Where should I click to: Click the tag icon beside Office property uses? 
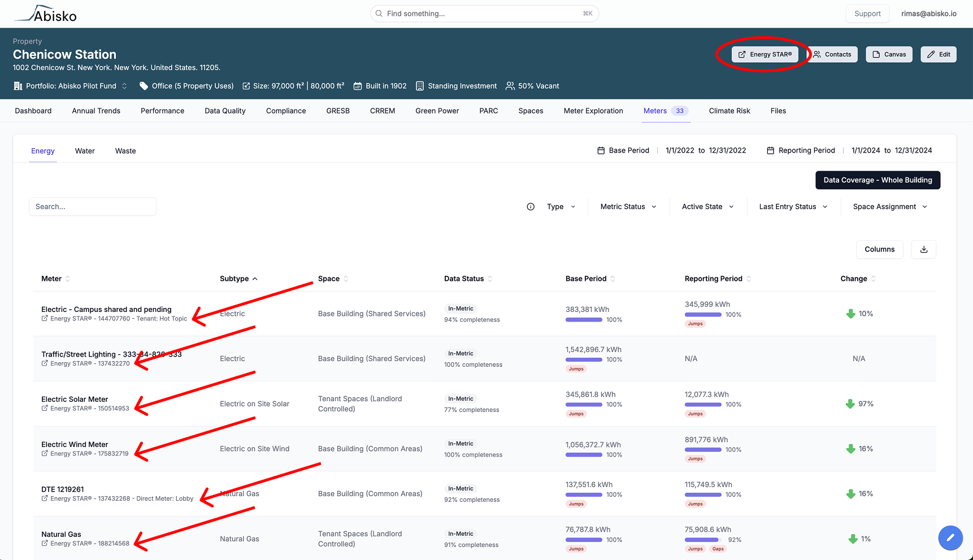point(144,86)
